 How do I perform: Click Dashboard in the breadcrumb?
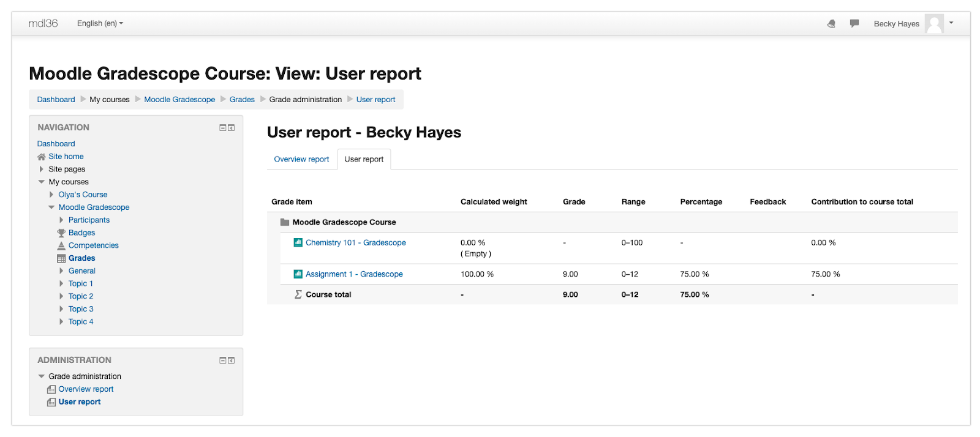[x=56, y=100]
